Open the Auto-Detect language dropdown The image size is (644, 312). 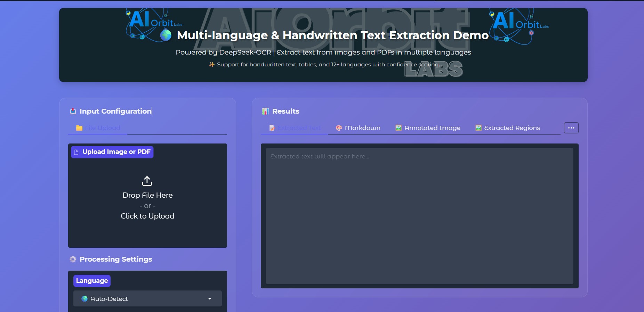147,299
